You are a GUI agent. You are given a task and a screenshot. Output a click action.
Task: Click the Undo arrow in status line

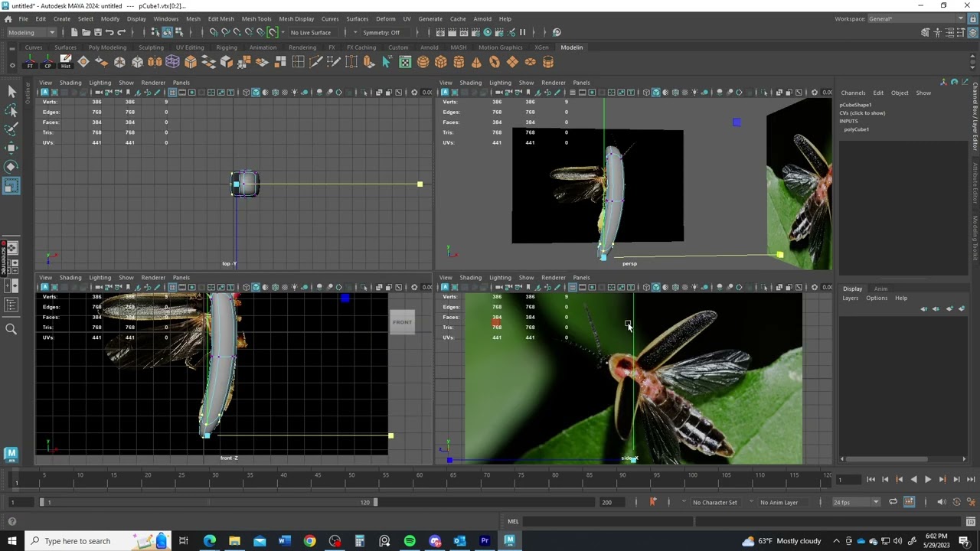pyautogui.click(x=109, y=32)
